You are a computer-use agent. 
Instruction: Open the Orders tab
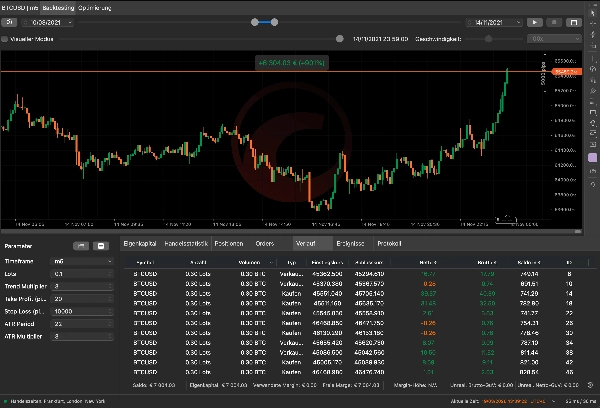pyautogui.click(x=265, y=243)
